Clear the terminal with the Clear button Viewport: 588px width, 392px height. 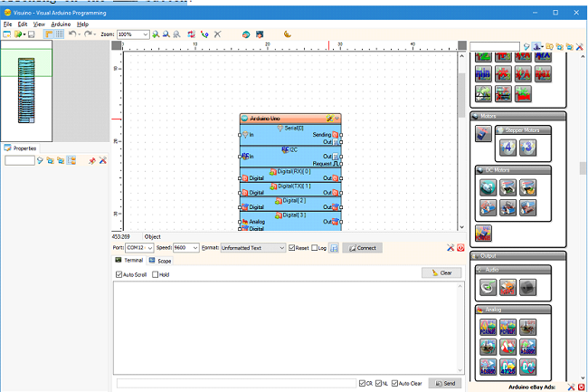(441, 272)
